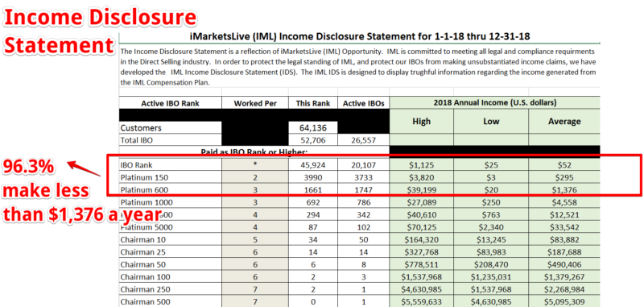Select the 'Worked Per' column header
The height and width of the screenshot is (307, 644).
255,103
